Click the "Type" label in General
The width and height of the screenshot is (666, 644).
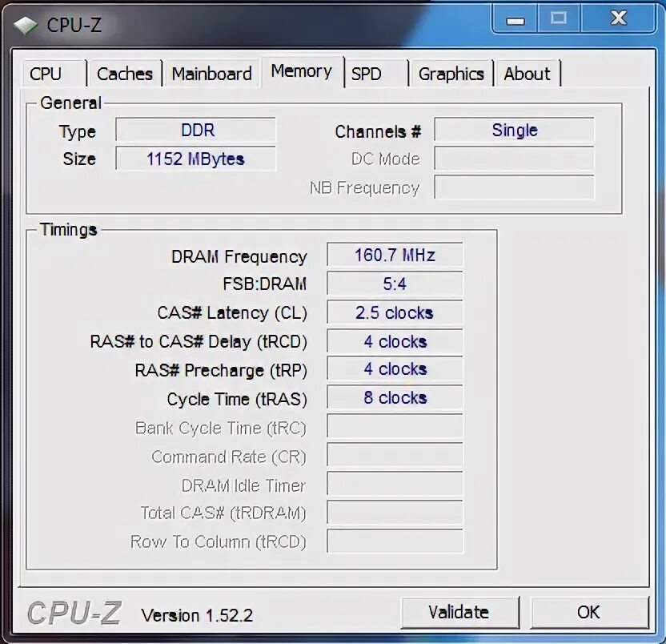pyautogui.click(x=78, y=132)
